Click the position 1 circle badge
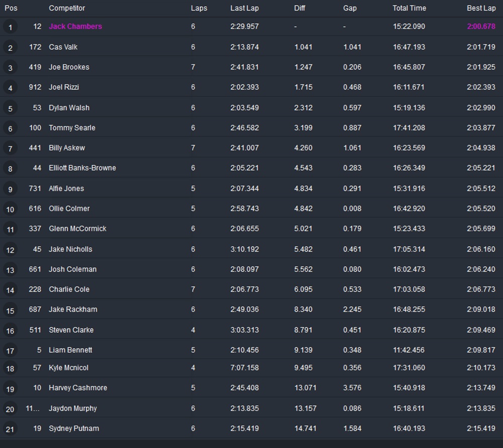The width and height of the screenshot is (503, 448). coord(10,27)
